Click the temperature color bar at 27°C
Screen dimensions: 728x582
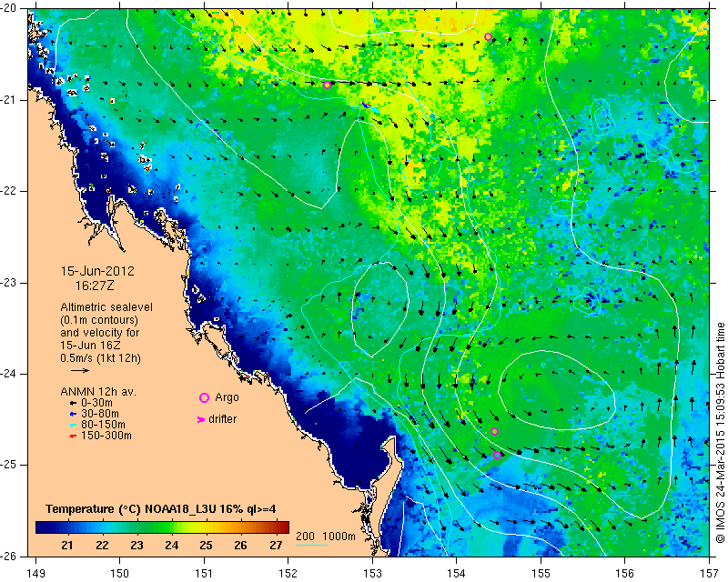[276, 527]
